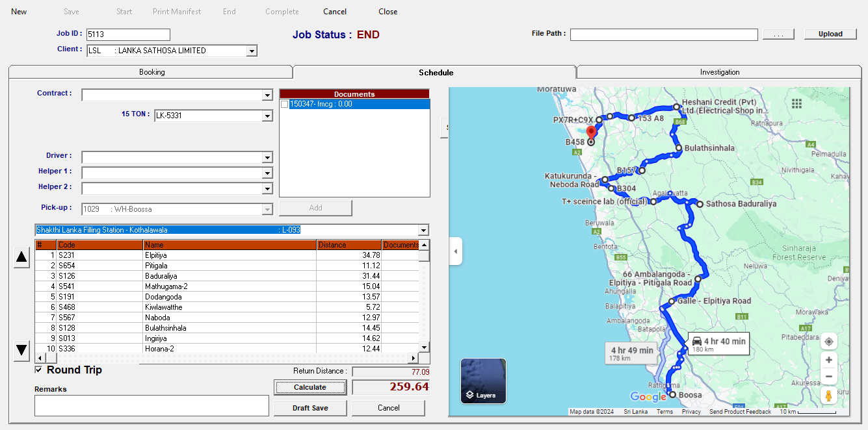868x430 pixels.
Task: Click the File Path input field
Action: (x=664, y=34)
